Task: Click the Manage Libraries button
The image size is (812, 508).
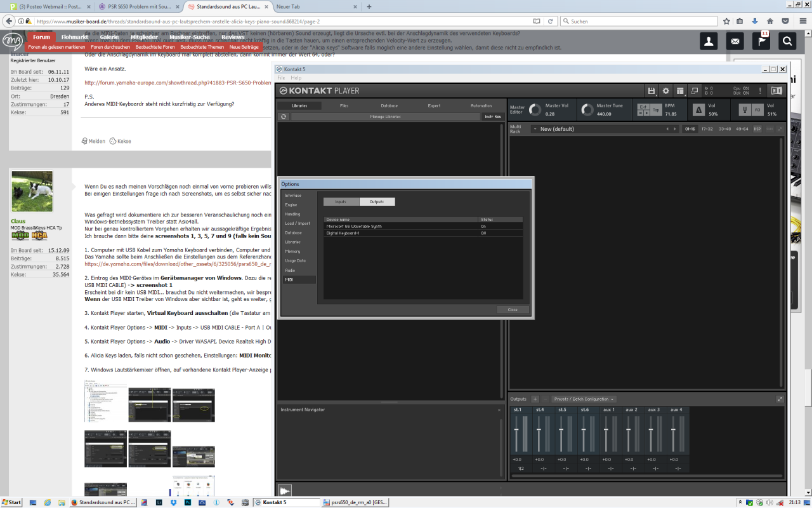Action: [x=386, y=117]
